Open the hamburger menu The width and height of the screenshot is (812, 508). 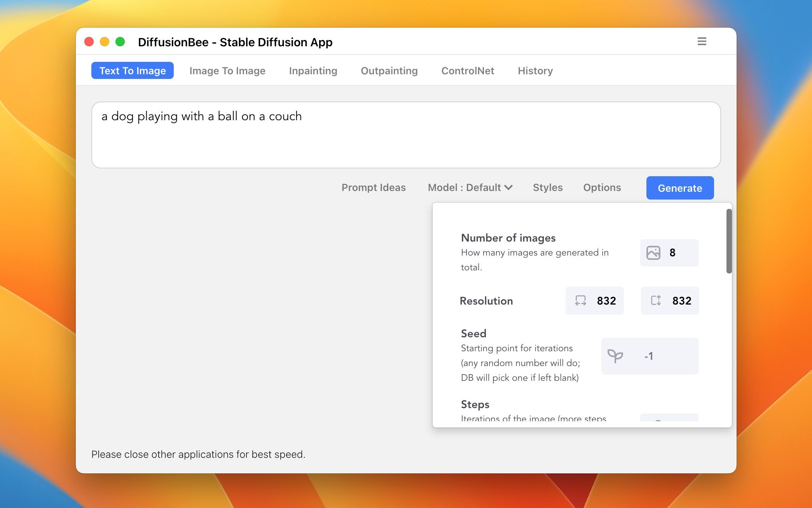click(x=702, y=42)
